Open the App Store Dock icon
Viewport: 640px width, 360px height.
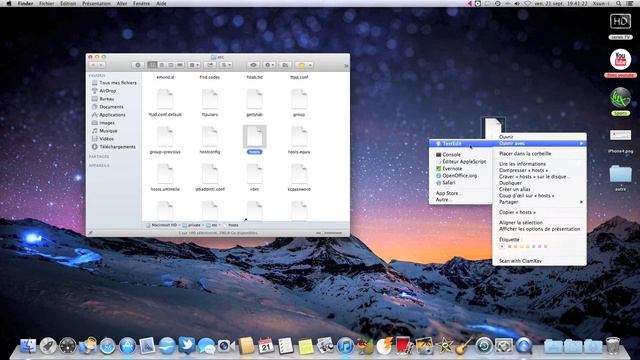pyautogui.click(x=128, y=346)
